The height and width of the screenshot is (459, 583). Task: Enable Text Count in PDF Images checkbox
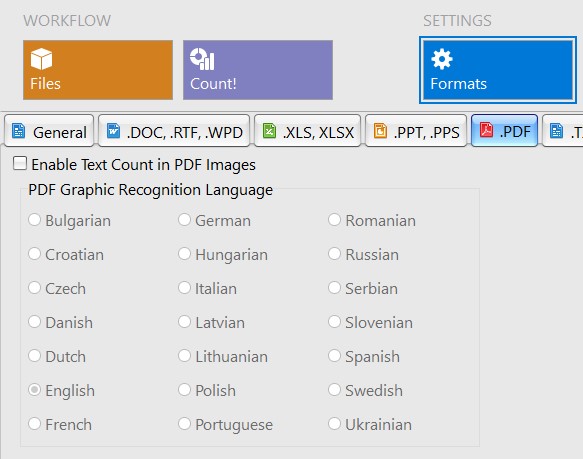tap(20, 163)
